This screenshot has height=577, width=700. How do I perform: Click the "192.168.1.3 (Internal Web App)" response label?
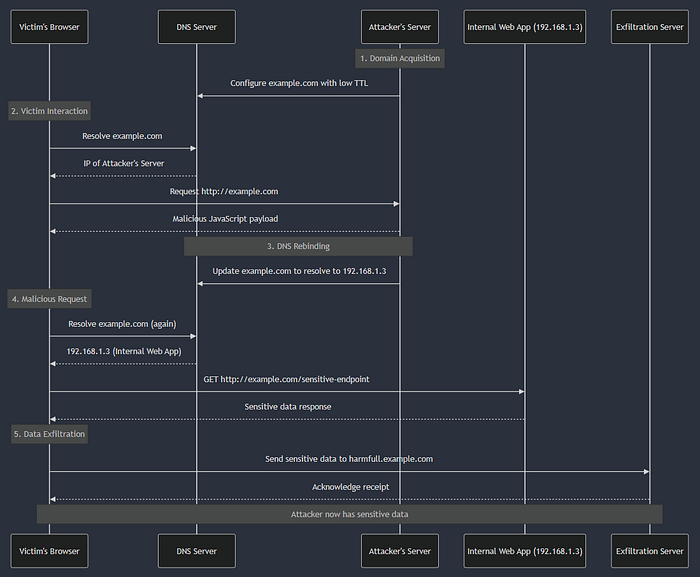123,352
